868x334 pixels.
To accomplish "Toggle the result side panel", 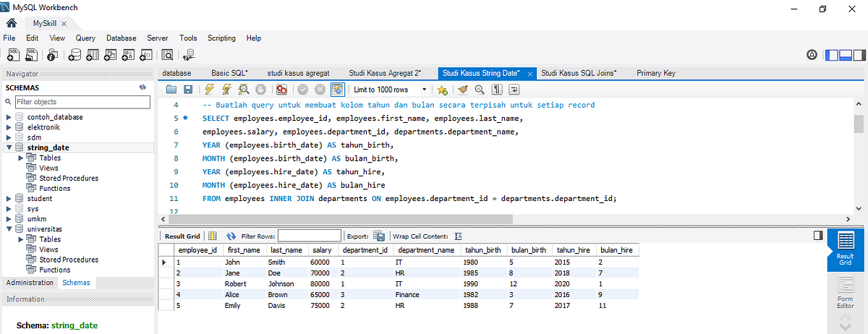I will pos(818,236).
